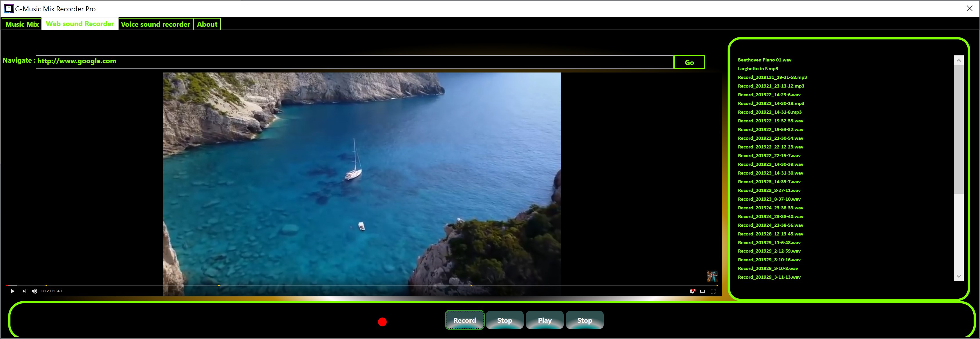This screenshot has width=980, height=339.
Task: Click the Play button
Action: [545, 320]
